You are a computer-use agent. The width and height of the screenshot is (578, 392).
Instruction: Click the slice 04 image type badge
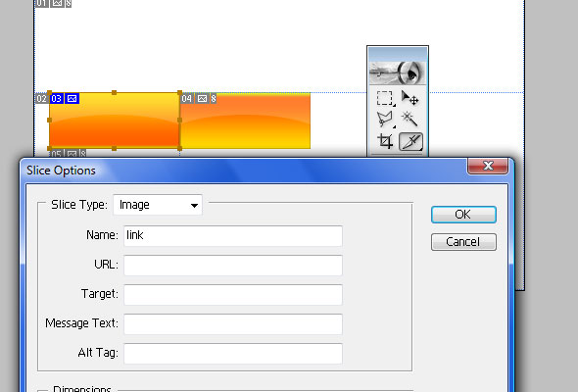[202, 99]
